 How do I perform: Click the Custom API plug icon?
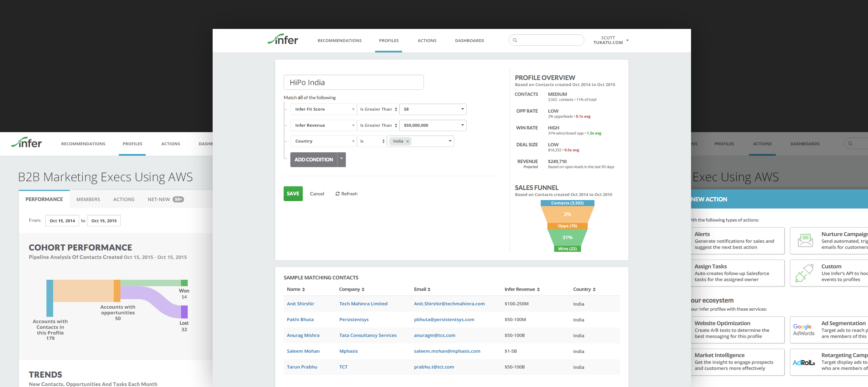click(804, 273)
